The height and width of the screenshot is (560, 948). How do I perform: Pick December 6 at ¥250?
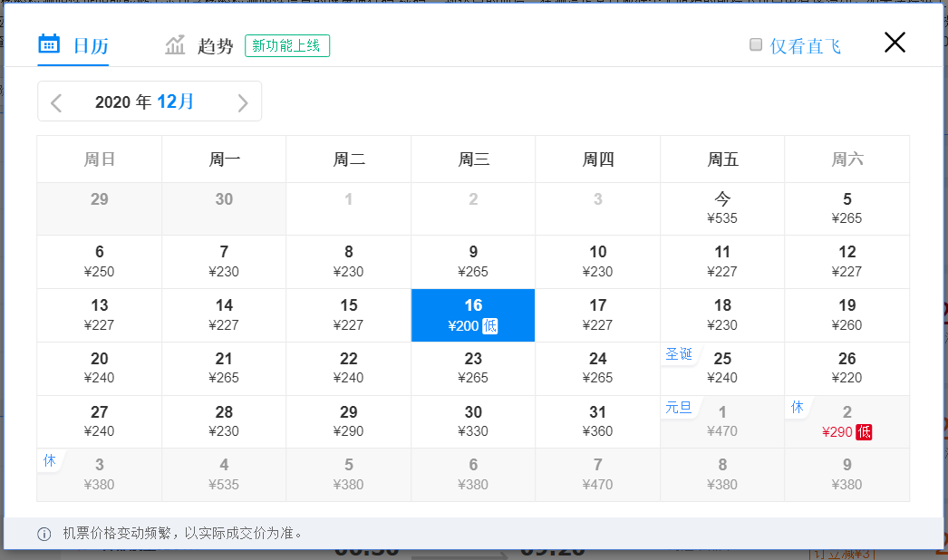(x=99, y=262)
